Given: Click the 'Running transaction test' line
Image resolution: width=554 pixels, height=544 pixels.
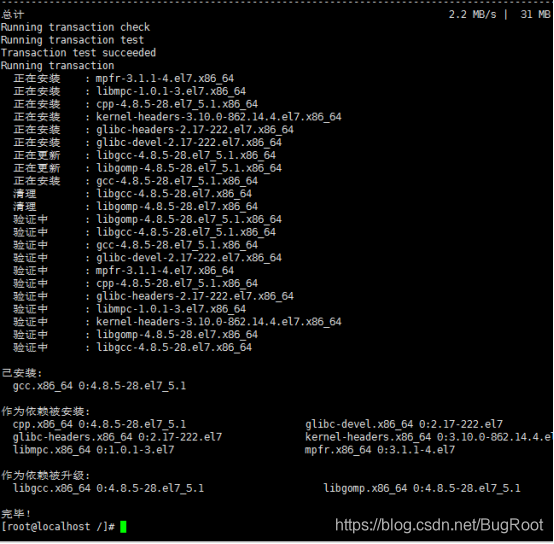Looking at the screenshot, I should pos(72,40).
